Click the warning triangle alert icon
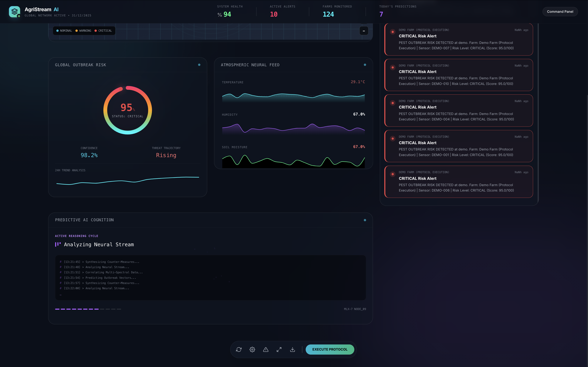Image resolution: width=588 pixels, height=367 pixels. (266, 349)
